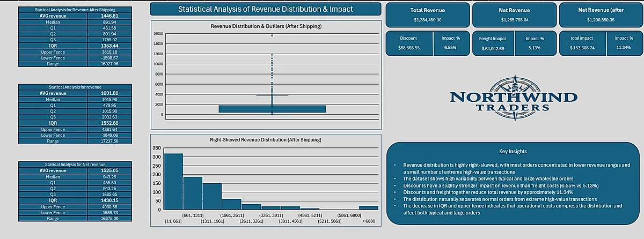The width and height of the screenshot is (644, 239).
Task: Select the insight about approximately 11.34% reduction
Action: [x=488, y=192]
